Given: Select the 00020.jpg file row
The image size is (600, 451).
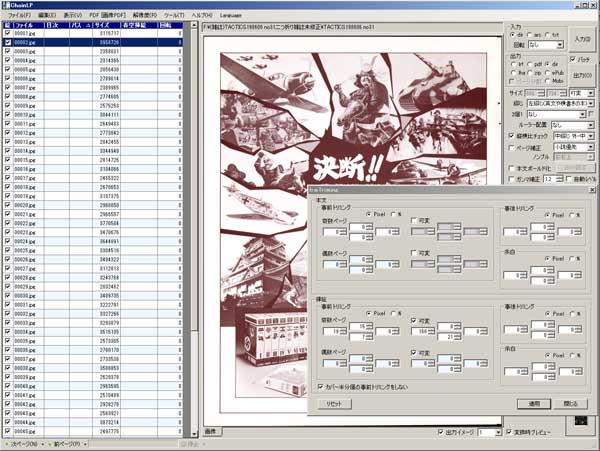Looking at the screenshot, I should coord(93,205).
